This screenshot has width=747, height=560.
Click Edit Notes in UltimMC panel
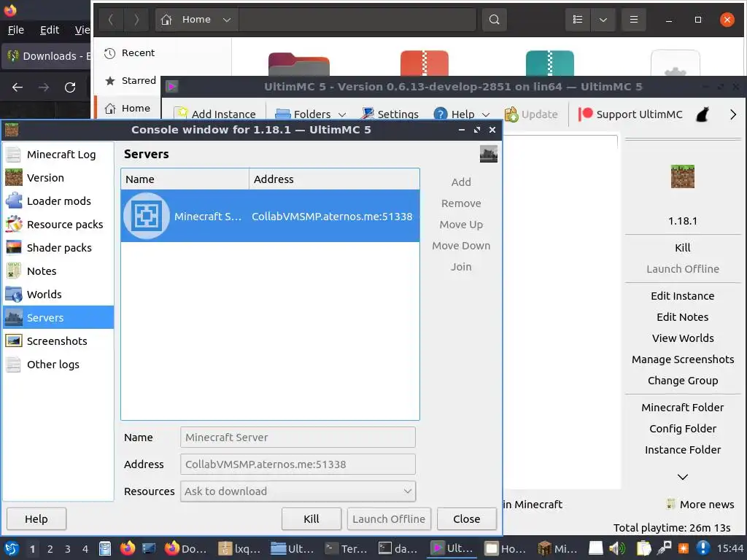click(682, 317)
